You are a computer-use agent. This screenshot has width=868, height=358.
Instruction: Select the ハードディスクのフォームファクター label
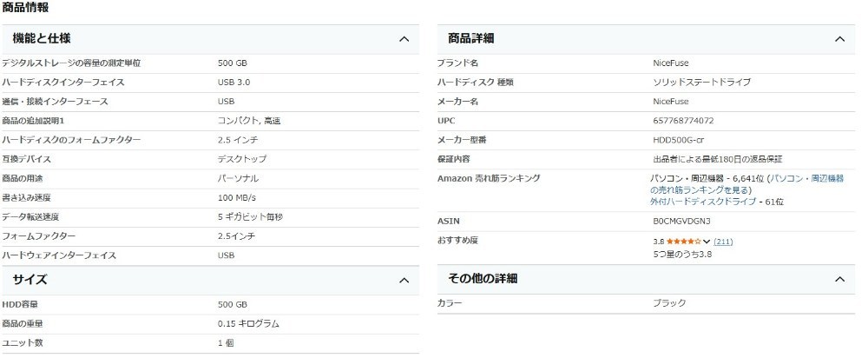tap(71, 140)
